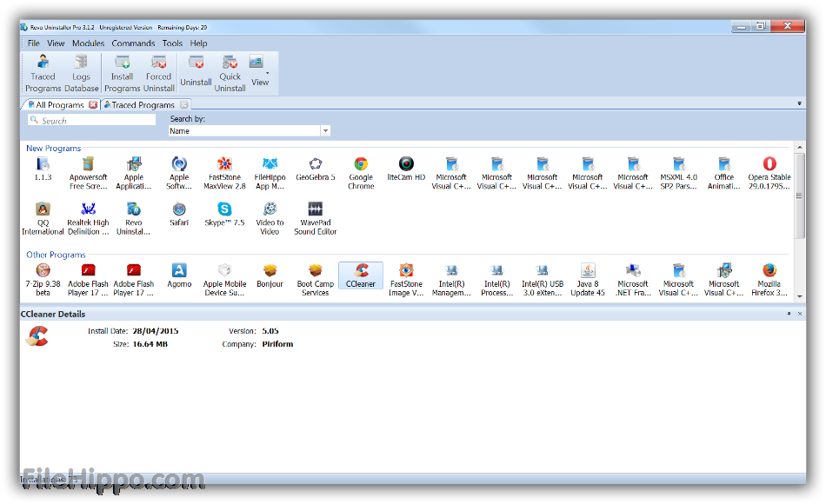Select the 1.1.3 program icon
Viewport: 826px width, 504px height.
(x=43, y=169)
